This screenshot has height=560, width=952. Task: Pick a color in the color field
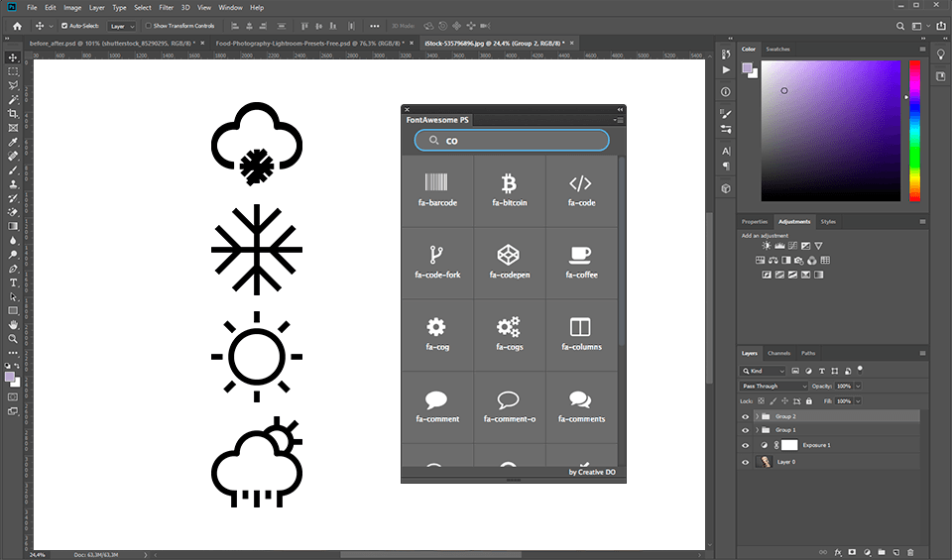831,131
